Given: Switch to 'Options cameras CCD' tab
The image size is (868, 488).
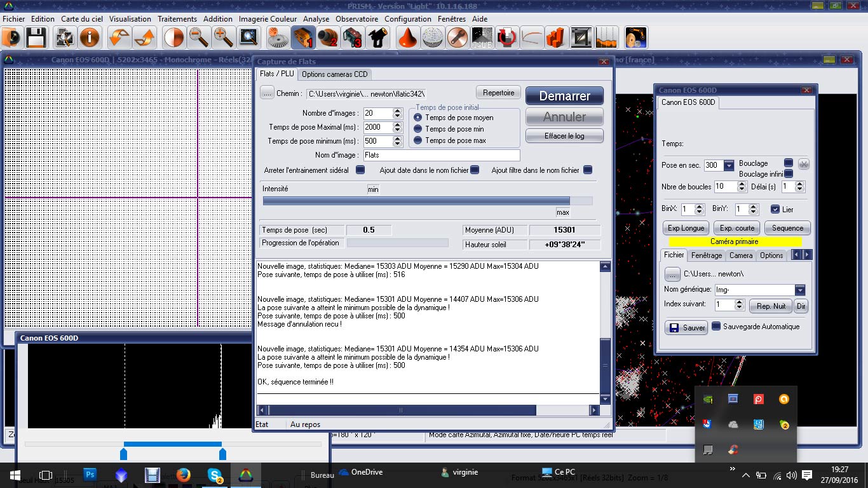Looking at the screenshot, I should 334,74.
